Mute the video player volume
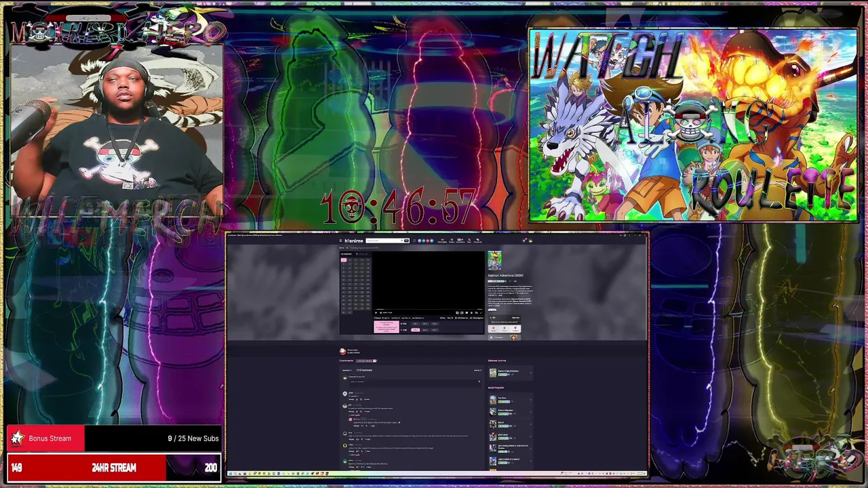Viewport: 868px width, 488px height. click(380, 312)
